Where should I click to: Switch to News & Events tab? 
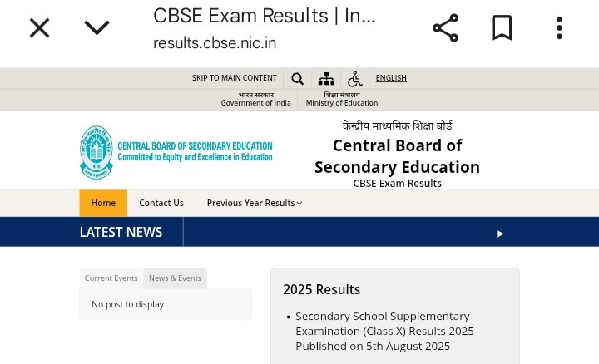175,278
